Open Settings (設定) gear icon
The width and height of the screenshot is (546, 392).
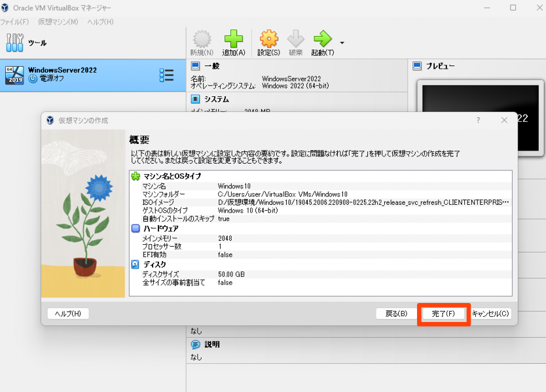(x=268, y=39)
